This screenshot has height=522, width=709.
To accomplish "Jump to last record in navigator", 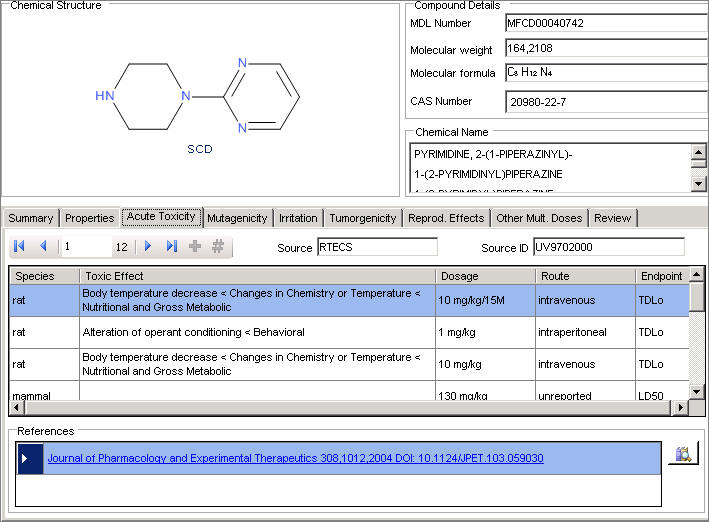I will coord(172,247).
